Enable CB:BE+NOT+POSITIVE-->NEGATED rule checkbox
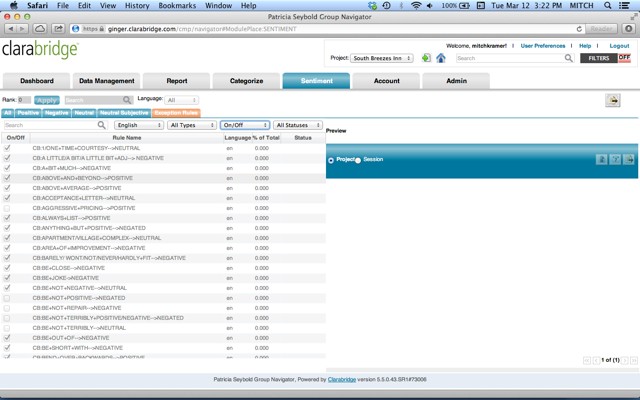This screenshot has width=640, height=400. (7, 298)
